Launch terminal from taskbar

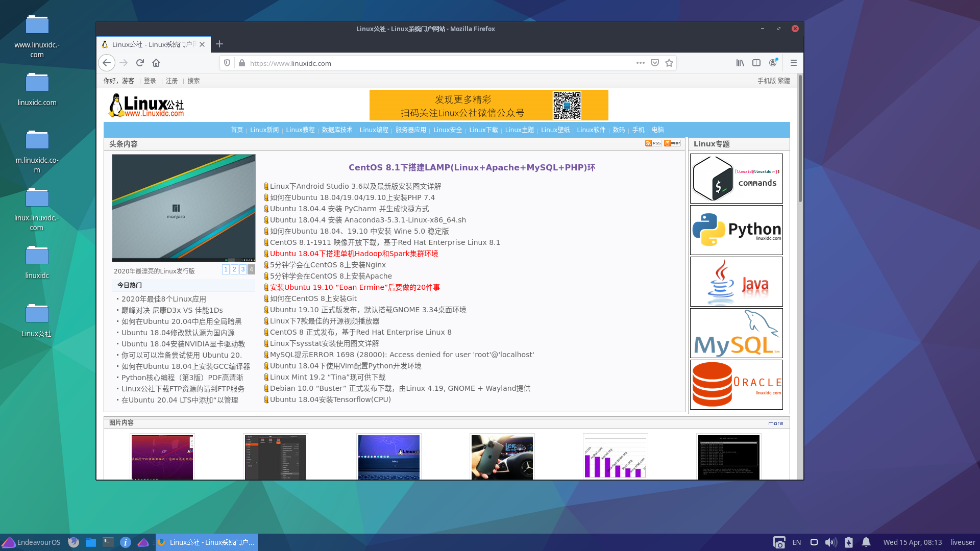click(108, 542)
